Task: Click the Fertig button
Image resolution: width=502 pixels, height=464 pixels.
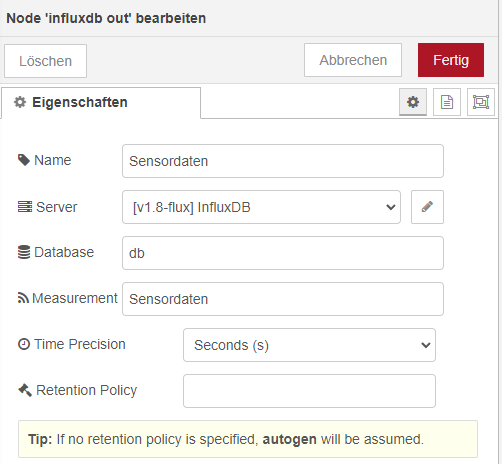Action: tap(451, 60)
